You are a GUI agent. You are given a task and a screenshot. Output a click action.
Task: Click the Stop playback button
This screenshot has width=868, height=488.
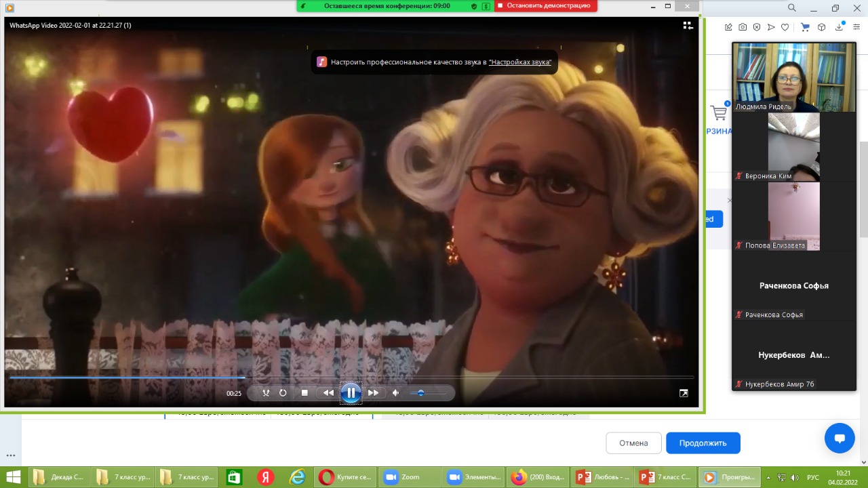304,392
